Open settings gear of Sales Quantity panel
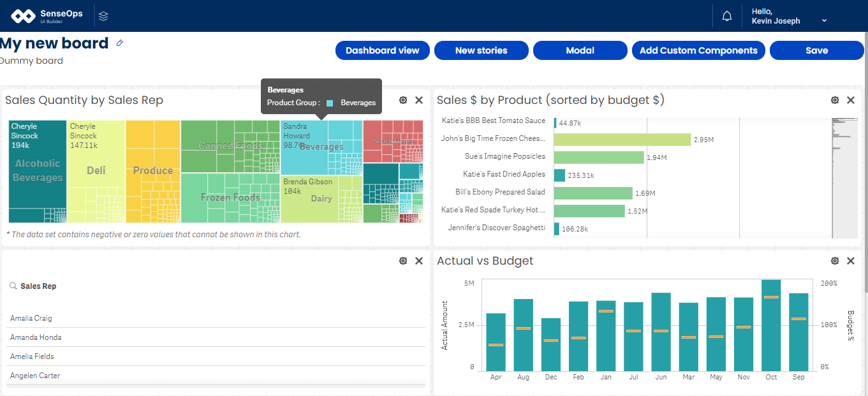Viewport: 868px width, 396px height. point(403,100)
